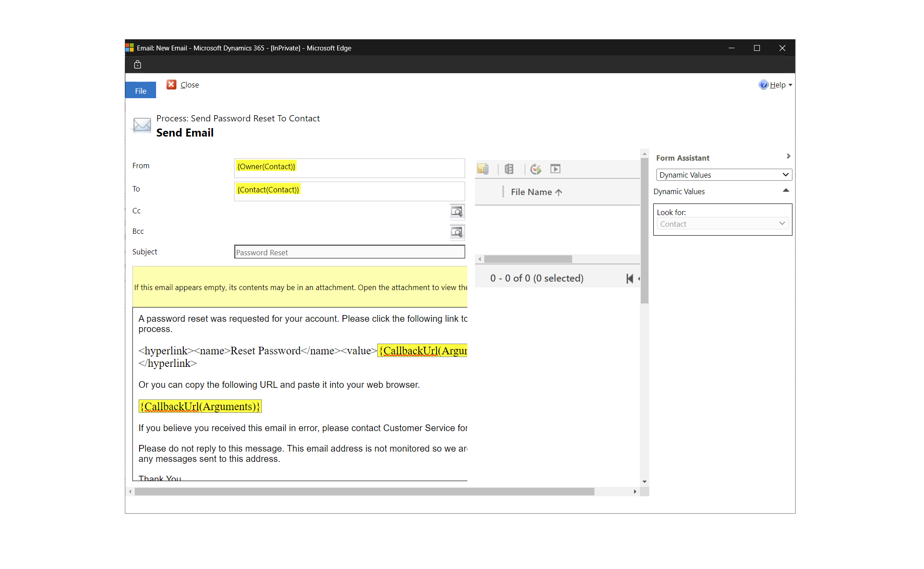Click the Help menu item

coord(777,84)
